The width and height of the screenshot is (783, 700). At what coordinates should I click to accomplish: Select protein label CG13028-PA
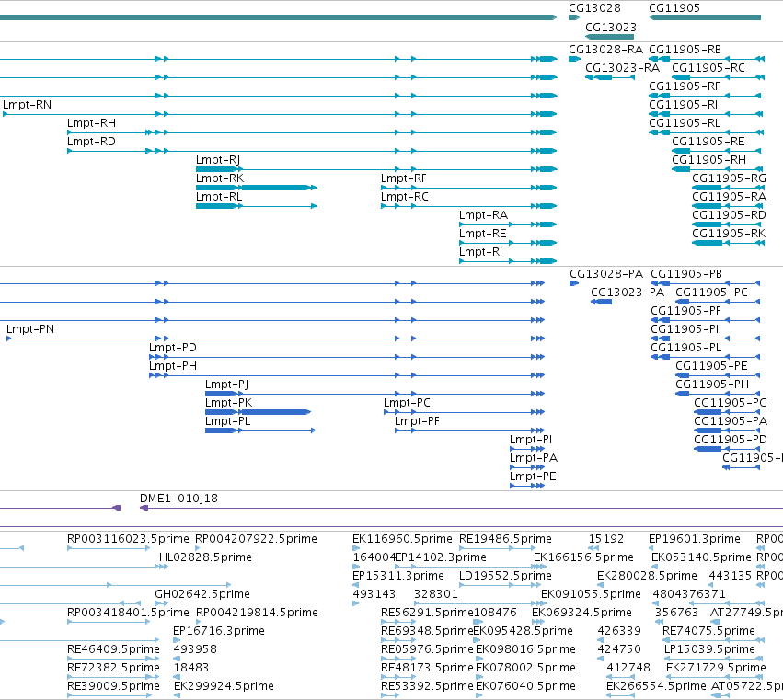[606, 274]
